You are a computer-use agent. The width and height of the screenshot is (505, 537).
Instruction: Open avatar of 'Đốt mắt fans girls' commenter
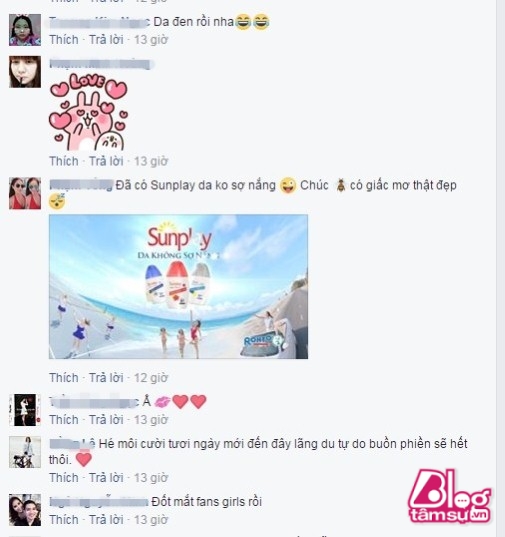tap(25, 510)
